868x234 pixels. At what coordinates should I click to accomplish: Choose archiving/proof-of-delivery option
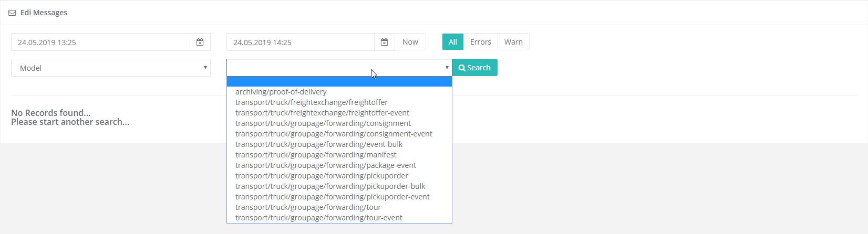point(281,92)
